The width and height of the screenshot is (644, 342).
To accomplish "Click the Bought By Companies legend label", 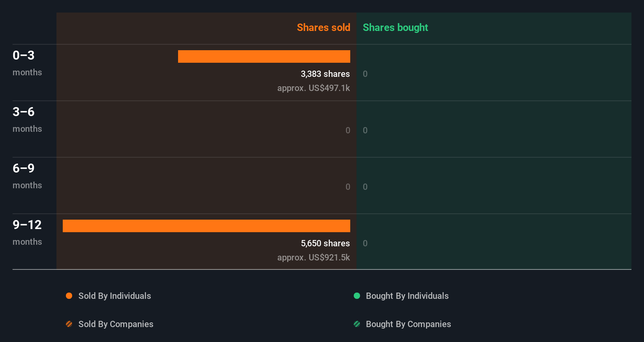I will [408, 324].
